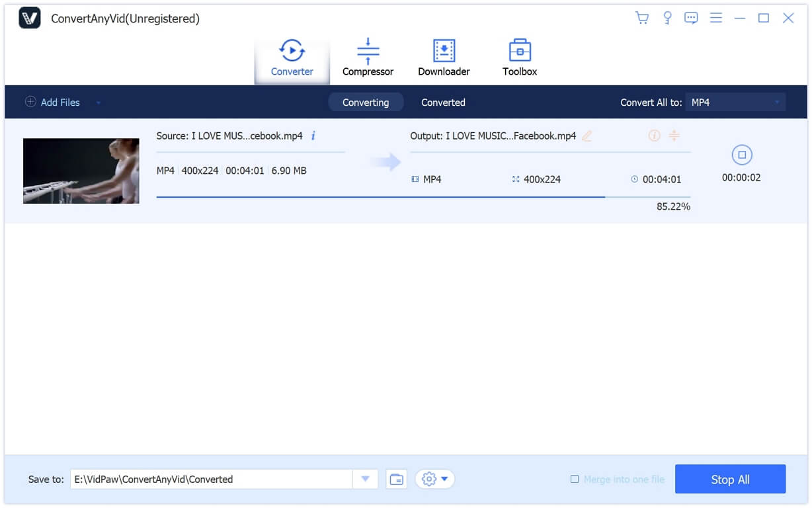Screen dimensions: 812x508
Task: Open the hamburger menu
Action: [715, 18]
